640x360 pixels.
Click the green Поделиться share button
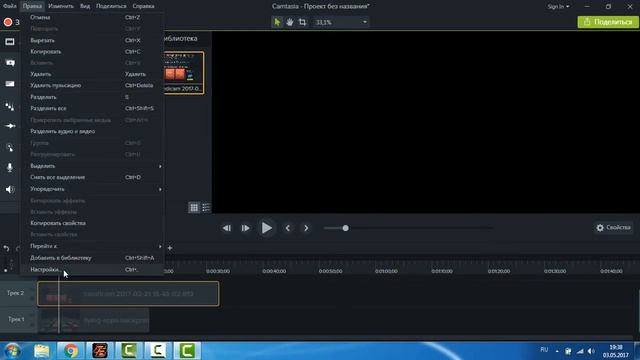point(608,22)
